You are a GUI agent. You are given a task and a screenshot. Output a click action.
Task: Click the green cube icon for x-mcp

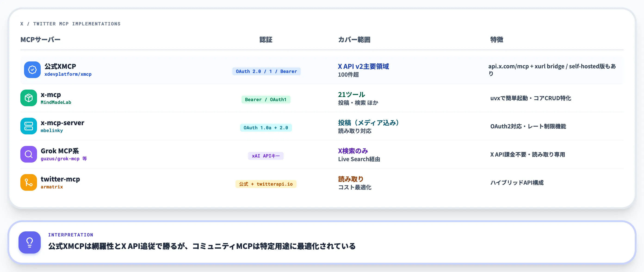click(x=28, y=98)
